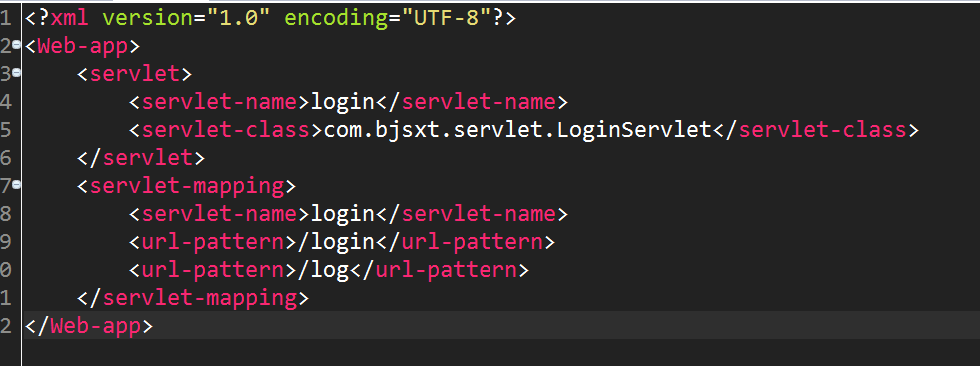Screen dimensions: 980x366
Task: Click the /login url-pattern value
Action: click(x=337, y=242)
